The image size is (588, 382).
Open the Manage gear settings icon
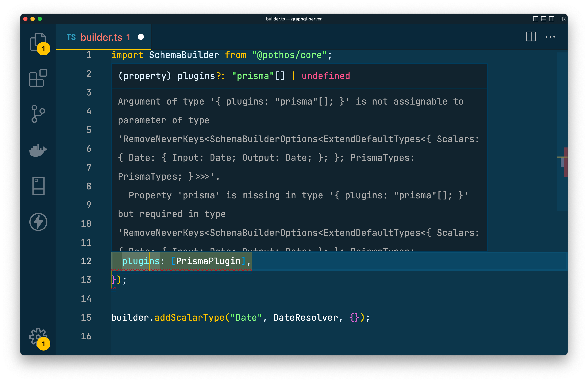tap(38, 336)
